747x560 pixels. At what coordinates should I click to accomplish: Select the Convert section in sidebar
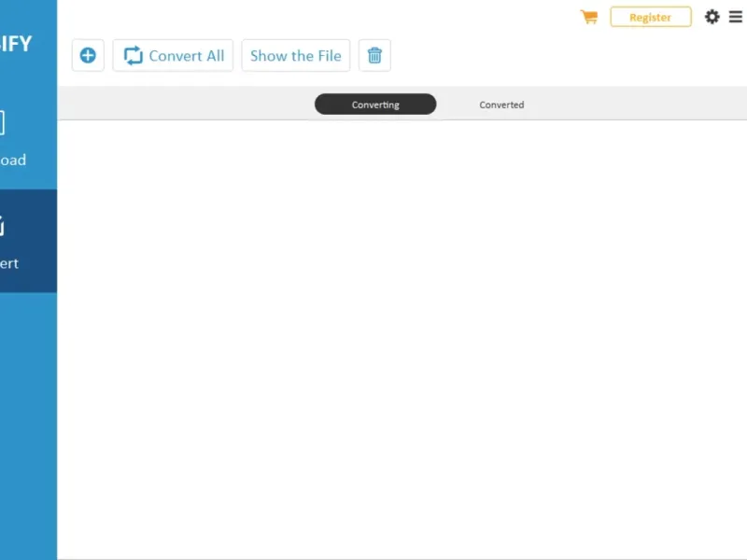pos(29,241)
